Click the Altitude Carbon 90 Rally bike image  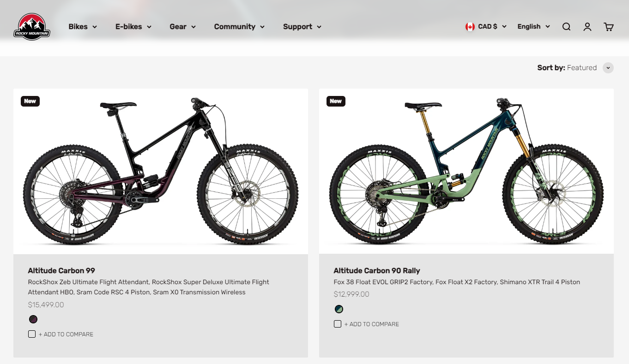pos(466,171)
